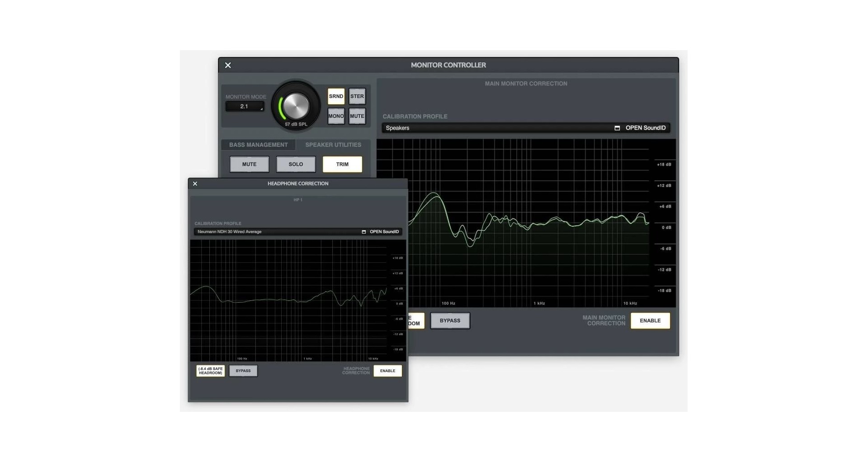
Task: Toggle the SRND surround button
Action: [x=336, y=96]
